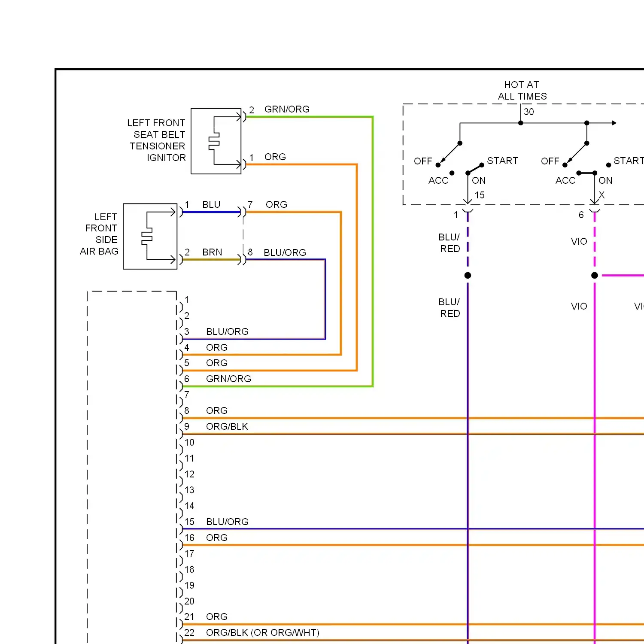Select VIO label next to the solid violet wire

(x=579, y=307)
